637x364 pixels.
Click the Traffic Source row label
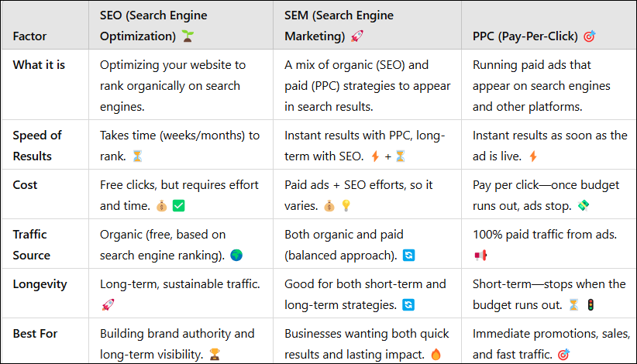[x=31, y=245]
